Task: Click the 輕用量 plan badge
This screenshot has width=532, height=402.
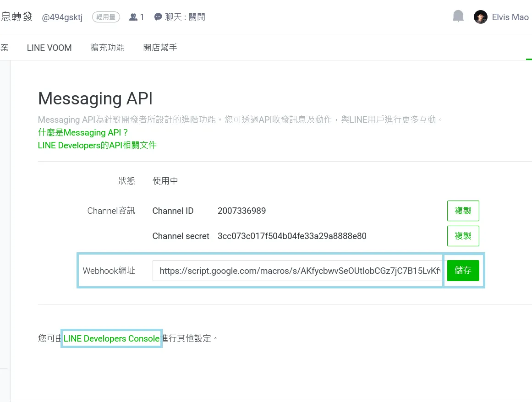Action: click(106, 17)
